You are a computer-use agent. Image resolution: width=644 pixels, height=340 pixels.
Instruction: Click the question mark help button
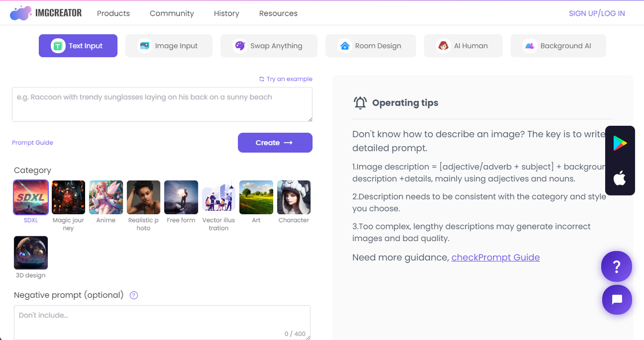tap(616, 267)
